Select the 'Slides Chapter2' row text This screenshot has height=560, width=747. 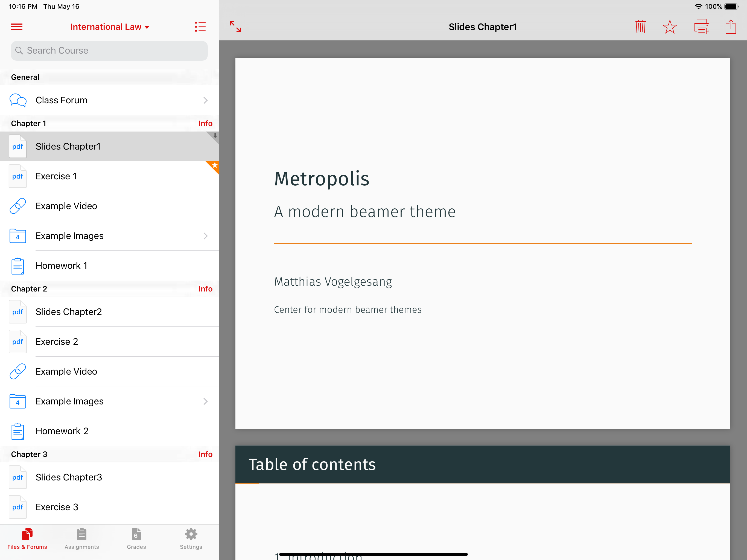click(x=69, y=312)
